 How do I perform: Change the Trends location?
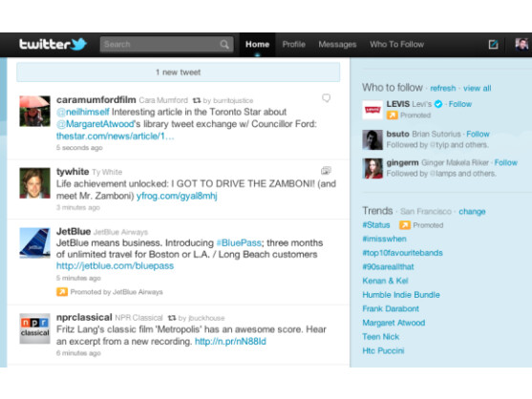point(472,212)
